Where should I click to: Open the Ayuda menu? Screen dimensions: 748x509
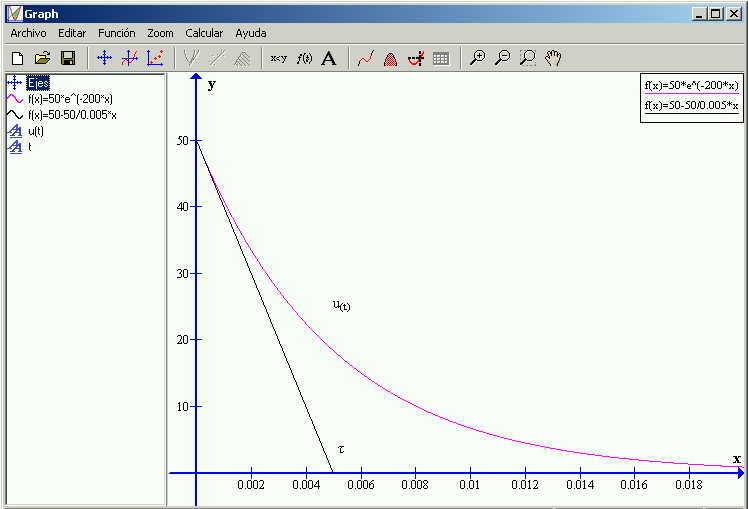[x=251, y=33]
